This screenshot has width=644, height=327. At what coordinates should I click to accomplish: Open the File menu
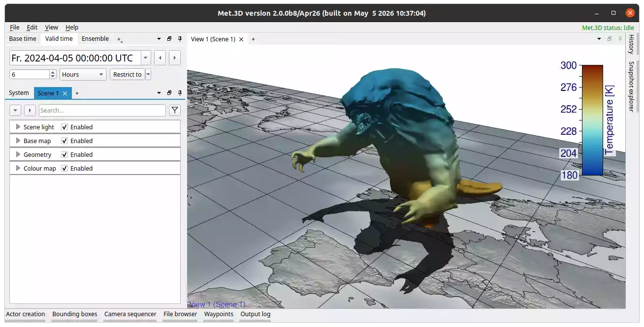point(14,28)
